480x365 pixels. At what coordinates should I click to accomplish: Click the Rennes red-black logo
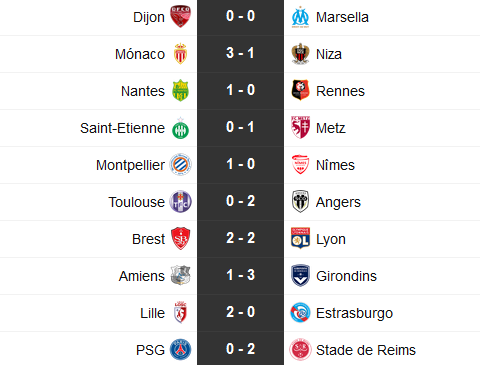coord(300,90)
